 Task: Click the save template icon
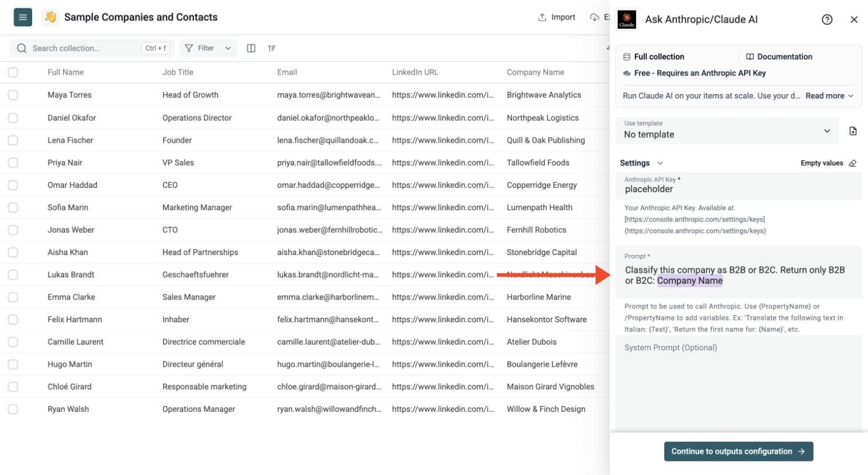[x=853, y=131]
